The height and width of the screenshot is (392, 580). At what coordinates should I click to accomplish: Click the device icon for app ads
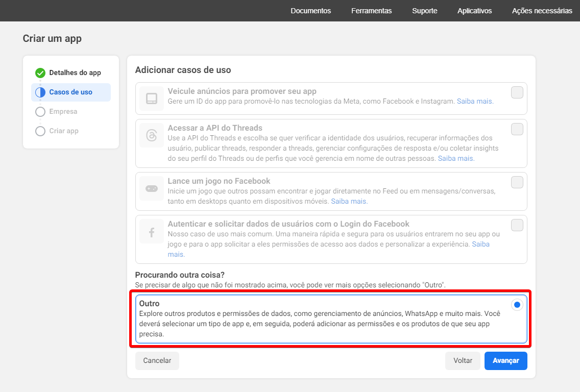pyautogui.click(x=152, y=99)
